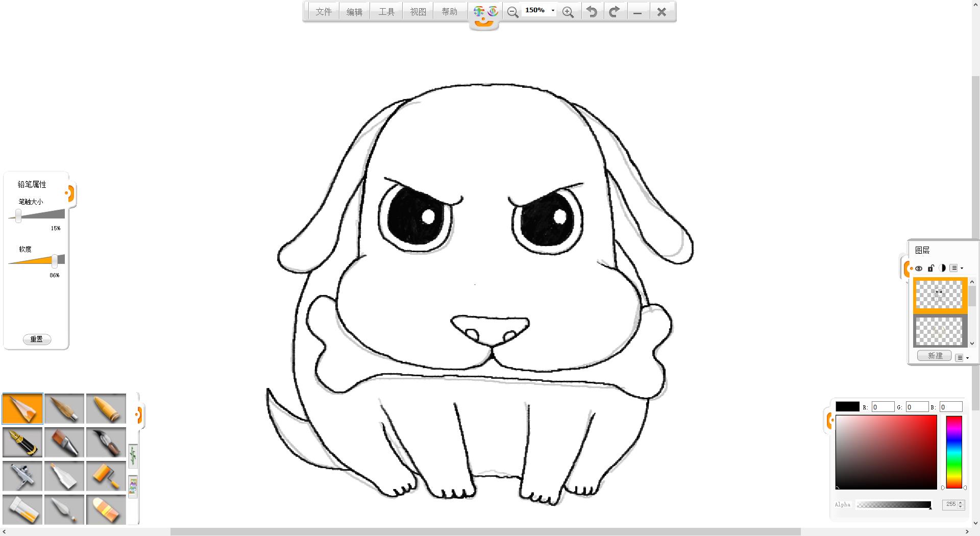The height and width of the screenshot is (536, 980).
Task: Click 新建 to create a layer
Action: click(x=935, y=356)
